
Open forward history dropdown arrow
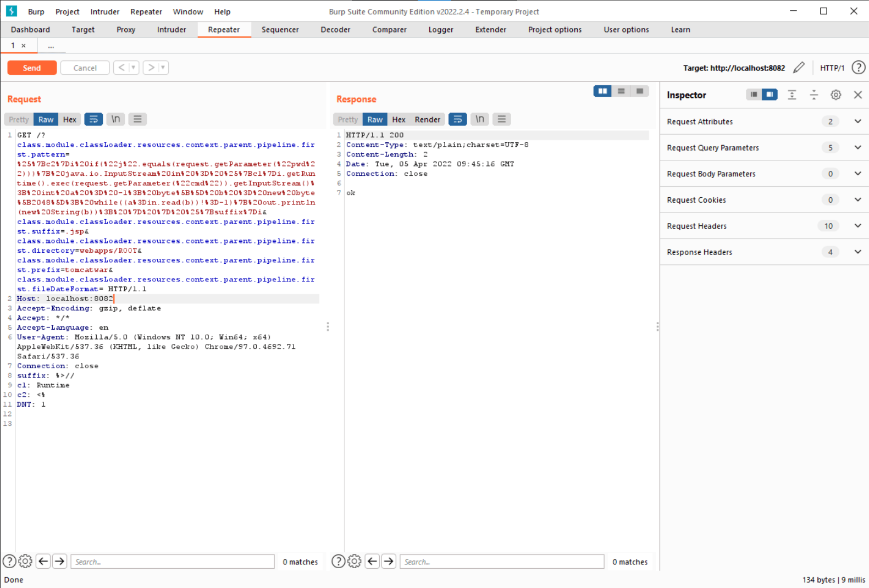(163, 68)
